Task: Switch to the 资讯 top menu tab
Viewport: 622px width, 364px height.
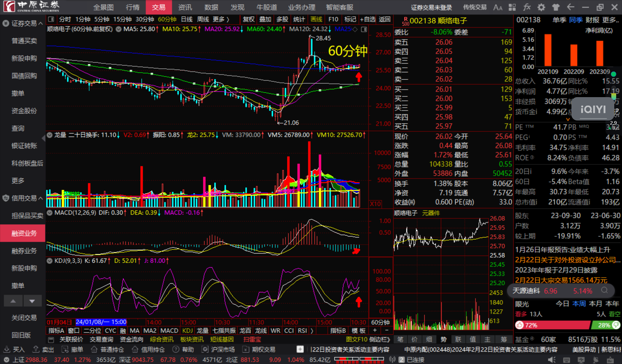Action: point(185,7)
